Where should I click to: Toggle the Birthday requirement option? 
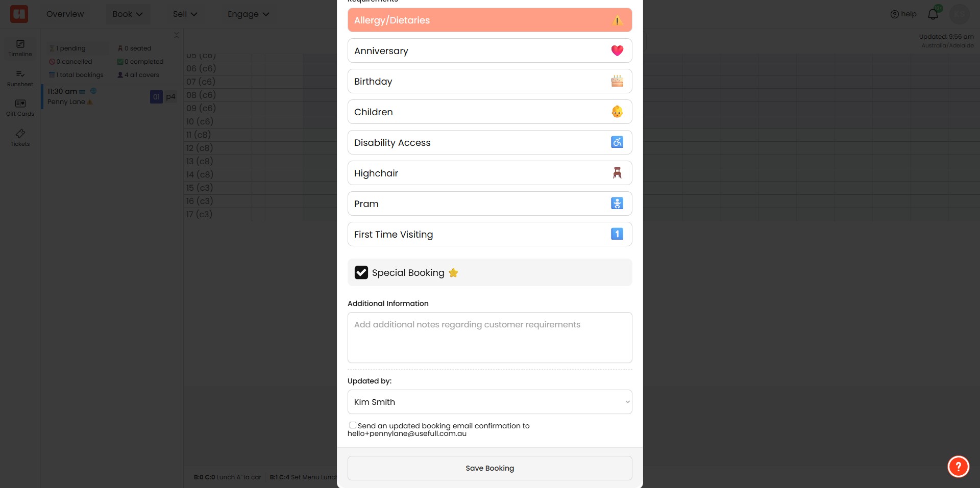[x=489, y=81]
